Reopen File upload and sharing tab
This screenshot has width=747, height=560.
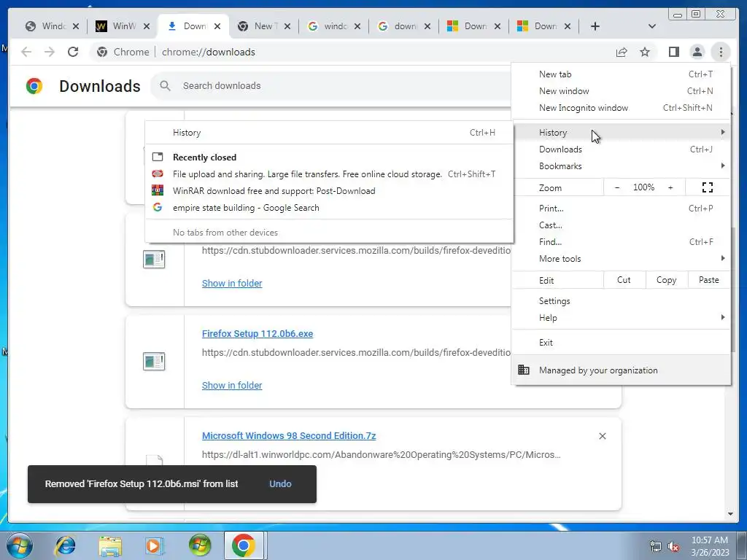(329, 174)
